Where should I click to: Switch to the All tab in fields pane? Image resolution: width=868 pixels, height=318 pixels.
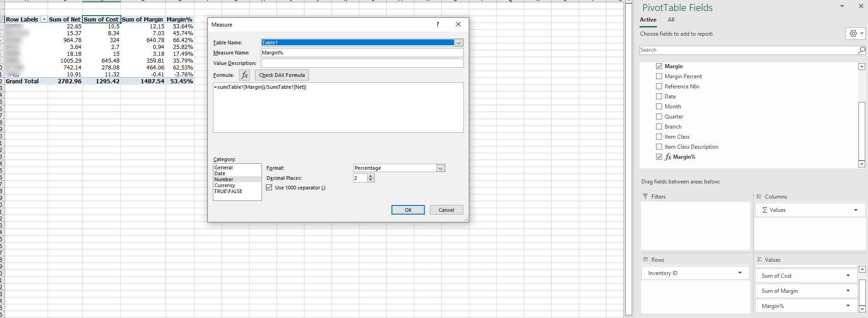click(x=671, y=20)
